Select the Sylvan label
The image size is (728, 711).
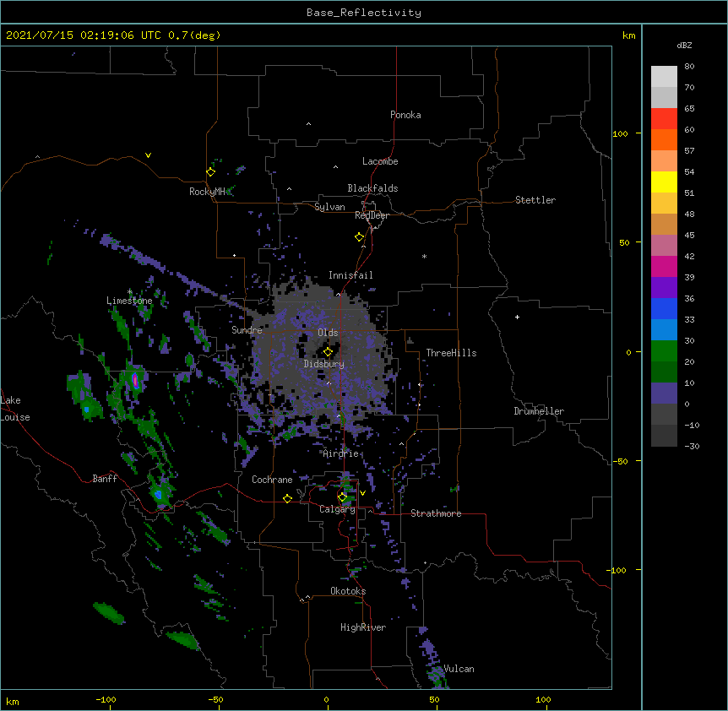[329, 207]
